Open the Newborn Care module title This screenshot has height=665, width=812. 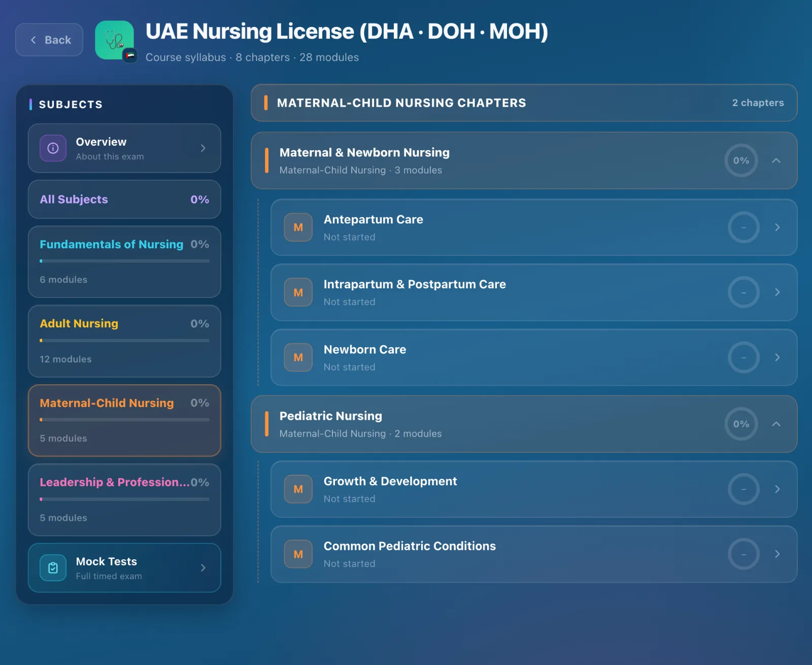[x=365, y=350]
